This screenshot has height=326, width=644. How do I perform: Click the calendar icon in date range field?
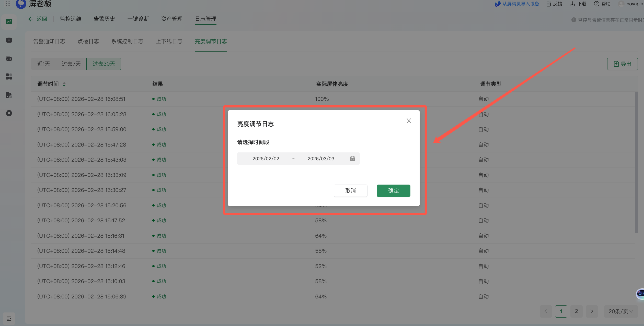coord(352,159)
